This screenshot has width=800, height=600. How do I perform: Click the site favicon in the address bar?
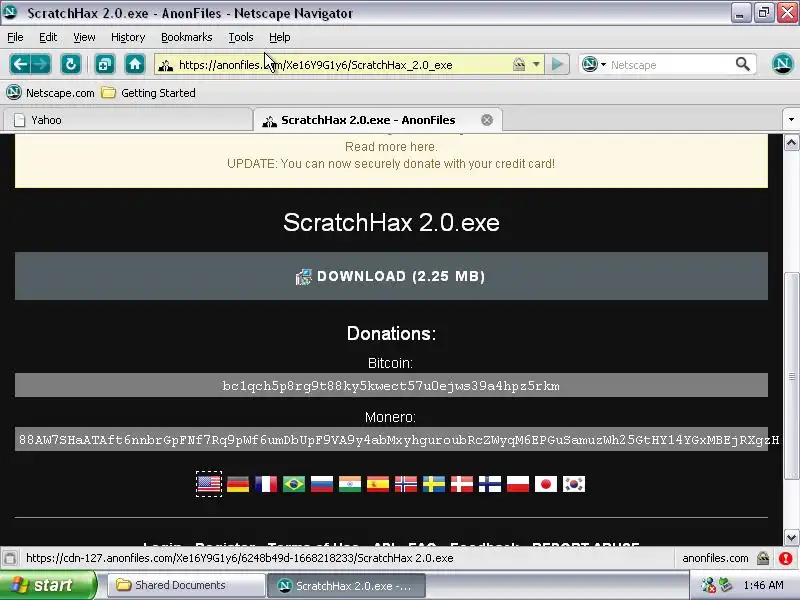(x=166, y=65)
